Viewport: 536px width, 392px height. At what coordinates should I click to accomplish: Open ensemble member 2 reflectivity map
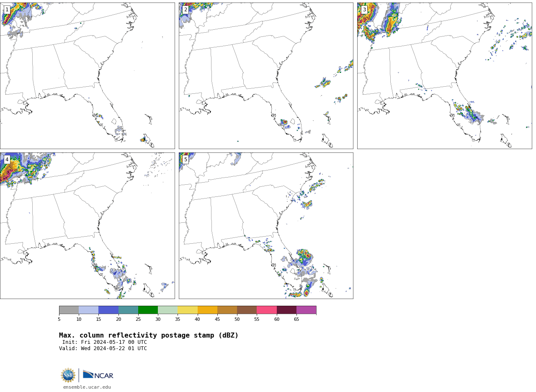click(x=266, y=76)
